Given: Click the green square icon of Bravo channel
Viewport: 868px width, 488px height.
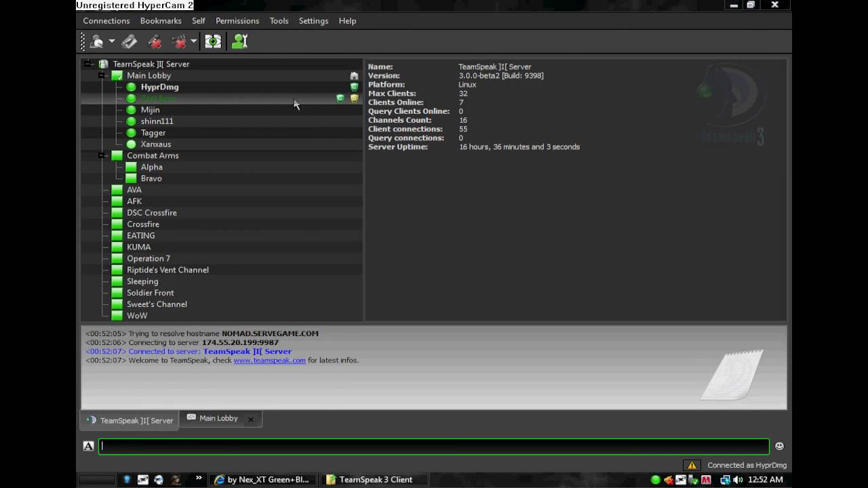Looking at the screenshot, I should (x=132, y=178).
